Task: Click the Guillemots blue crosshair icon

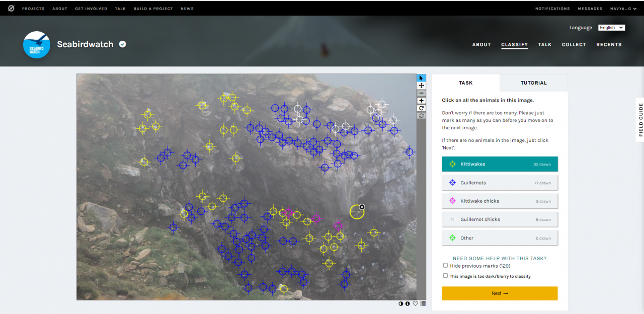Action: (x=452, y=183)
